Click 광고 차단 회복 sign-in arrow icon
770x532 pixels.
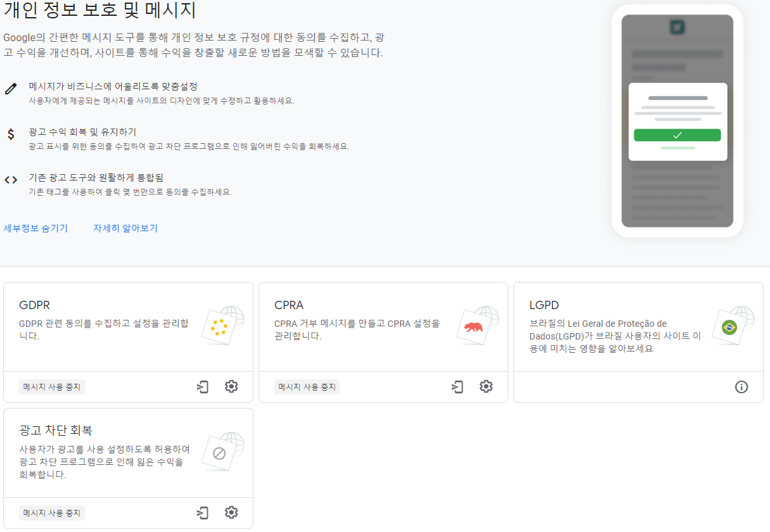(203, 512)
